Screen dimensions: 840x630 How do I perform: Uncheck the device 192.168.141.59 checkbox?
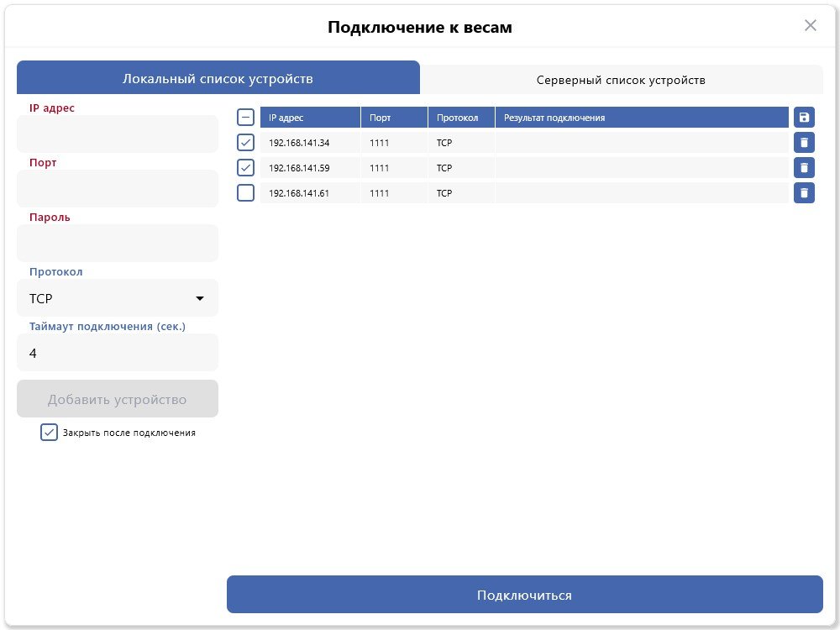pos(245,168)
